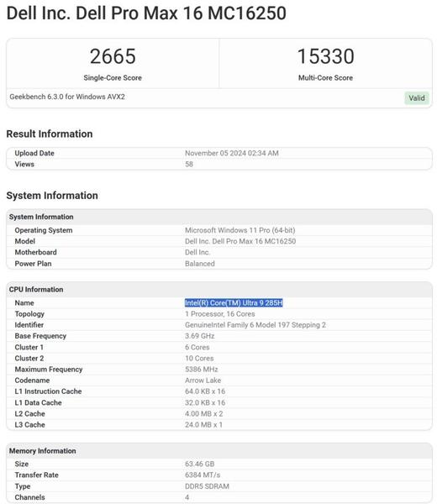Click the Geekbench 6.3.0 for Windows AVX2 text
The width and height of the screenshot is (437, 504).
click(x=67, y=97)
